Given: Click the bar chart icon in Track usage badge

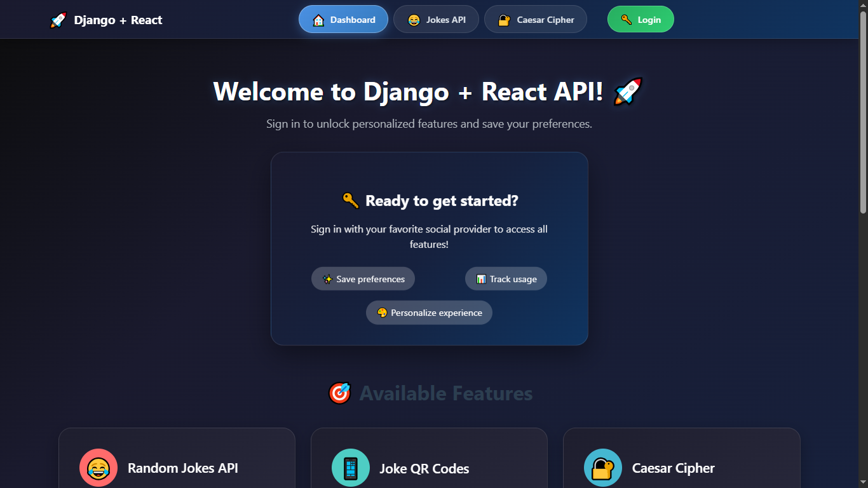Looking at the screenshot, I should 481,278.
